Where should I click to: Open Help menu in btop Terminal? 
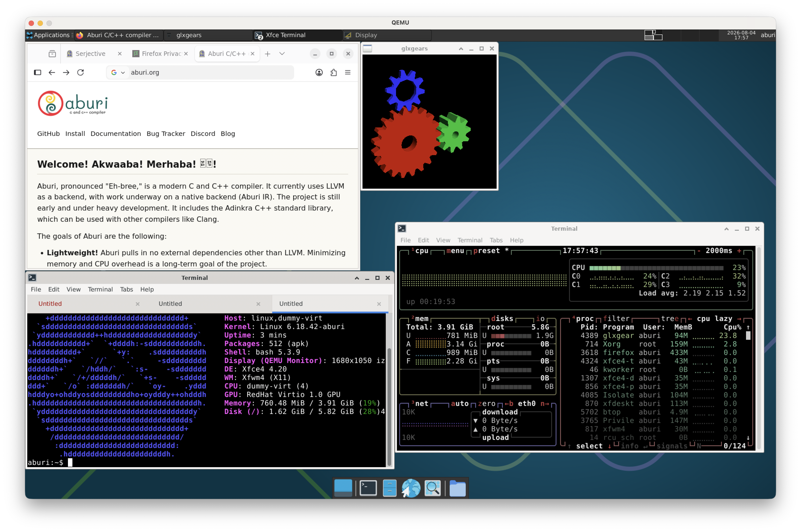pyautogui.click(x=516, y=240)
